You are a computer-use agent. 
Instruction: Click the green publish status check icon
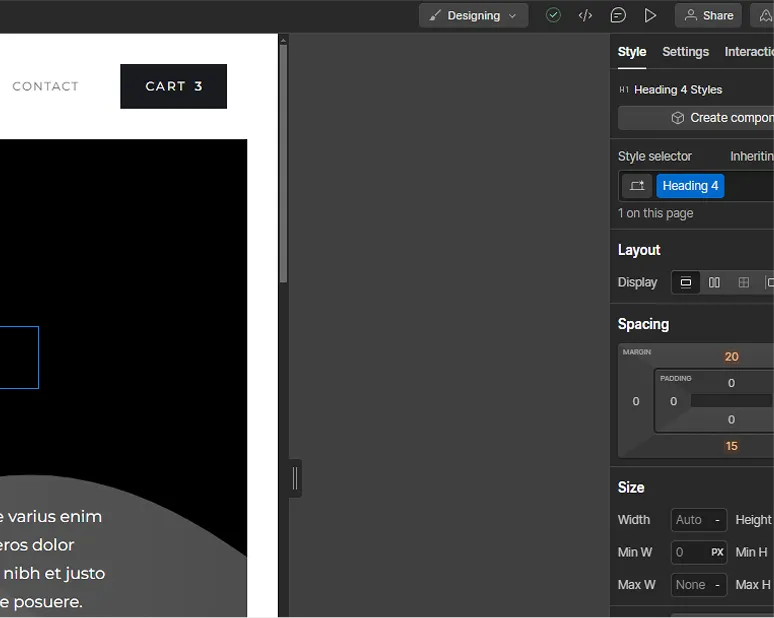tap(553, 15)
